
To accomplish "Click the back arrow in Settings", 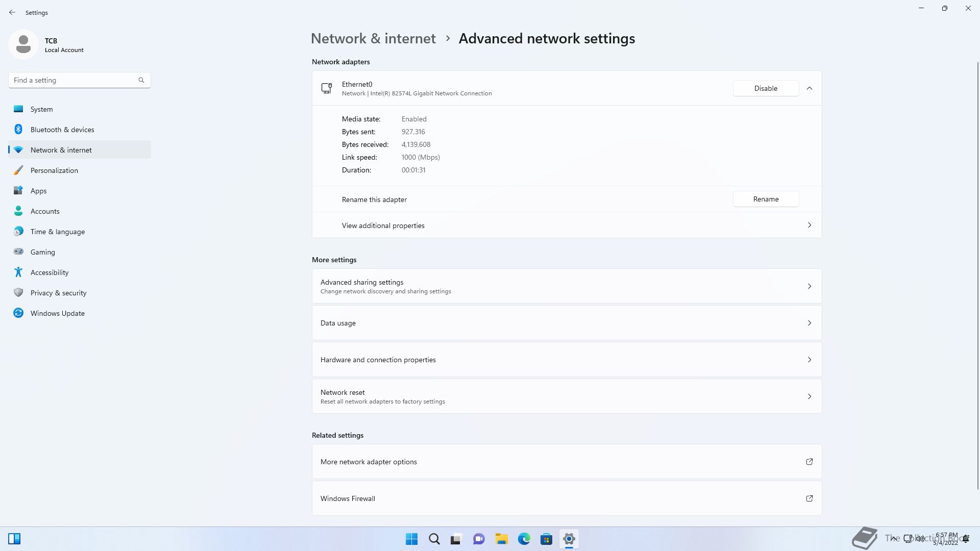I will 12,12.
